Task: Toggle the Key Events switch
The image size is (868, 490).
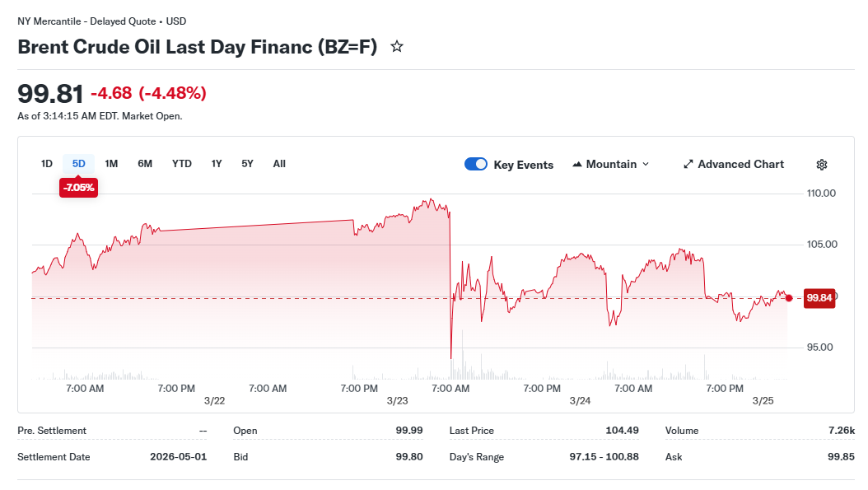Action: tap(476, 165)
